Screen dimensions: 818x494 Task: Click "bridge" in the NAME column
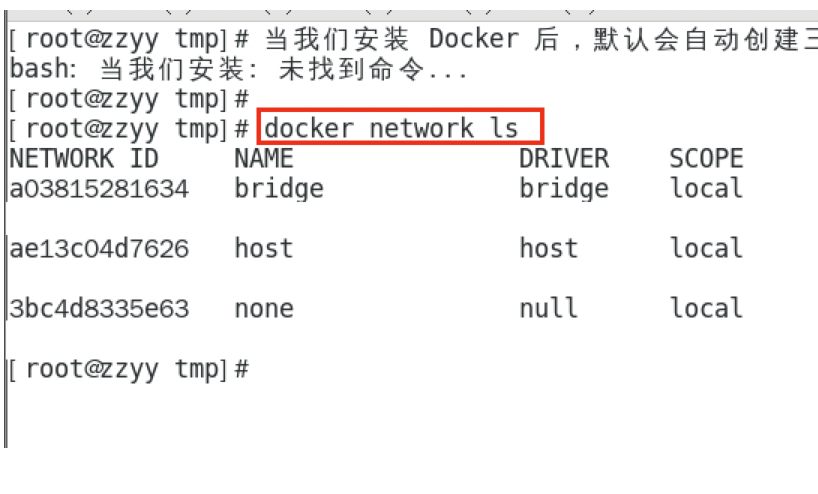tap(279, 189)
